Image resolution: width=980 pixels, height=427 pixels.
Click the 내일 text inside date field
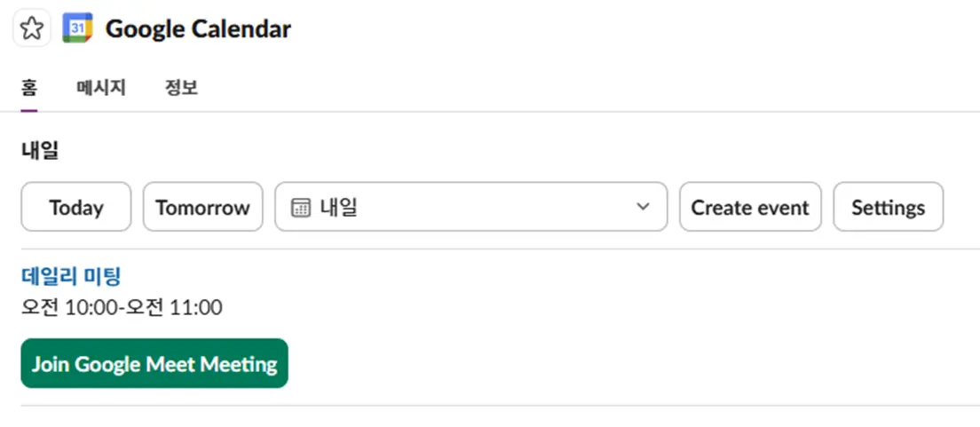tap(338, 208)
